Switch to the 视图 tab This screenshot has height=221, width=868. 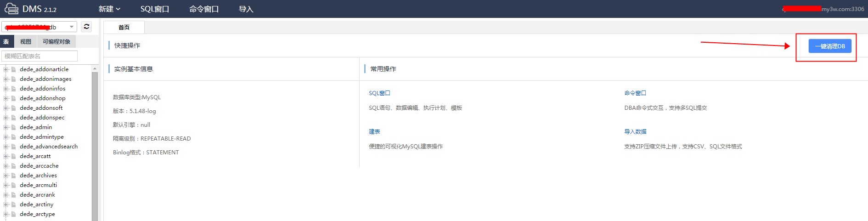(x=26, y=42)
